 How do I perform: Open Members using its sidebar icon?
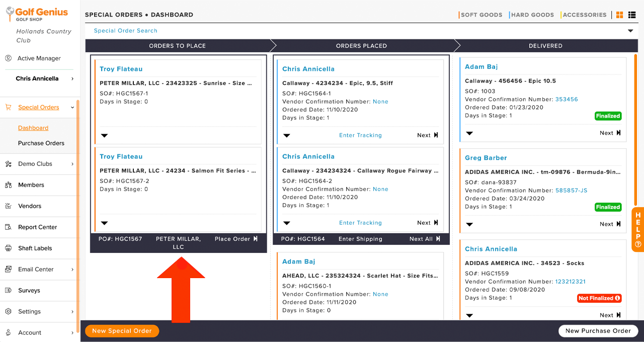[x=8, y=185]
